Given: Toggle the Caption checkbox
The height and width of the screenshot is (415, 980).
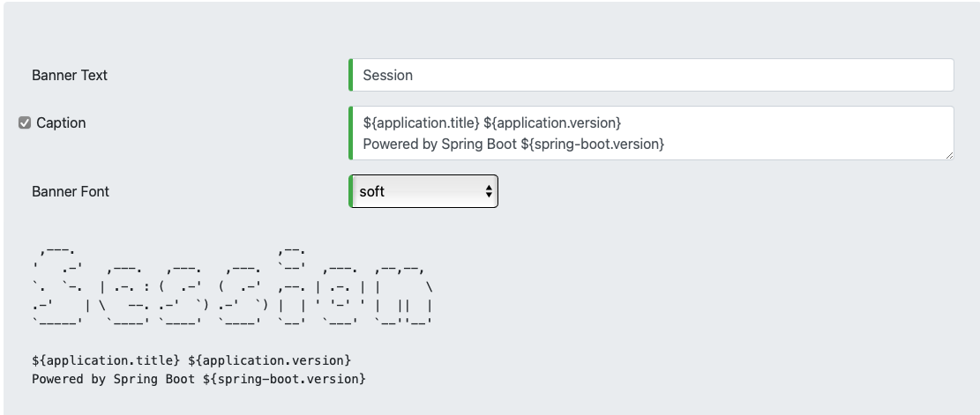Looking at the screenshot, I should tap(25, 123).
